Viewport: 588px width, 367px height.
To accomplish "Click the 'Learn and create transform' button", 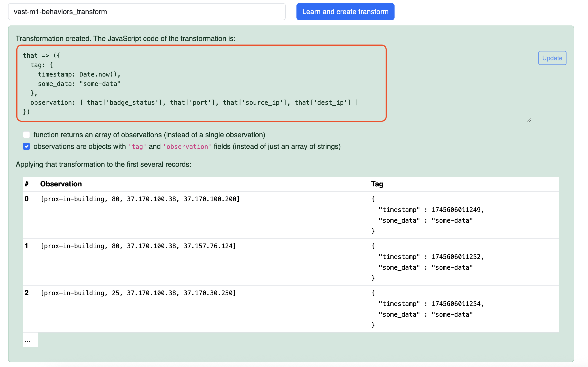I will (345, 12).
